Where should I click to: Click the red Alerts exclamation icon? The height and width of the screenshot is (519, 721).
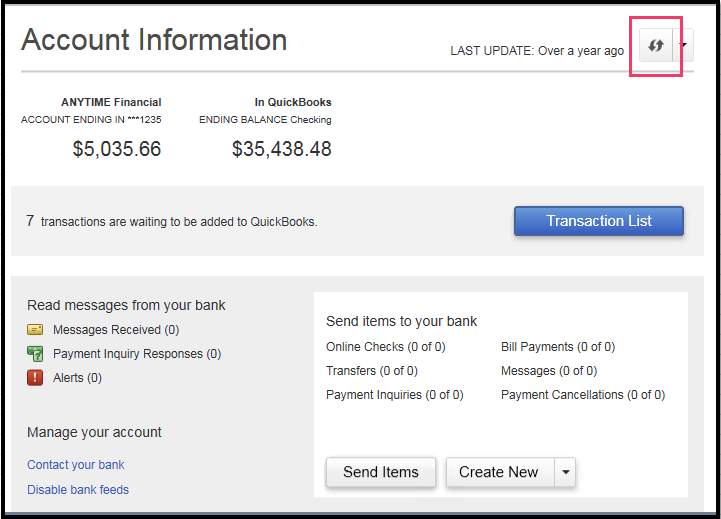pos(35,378)
